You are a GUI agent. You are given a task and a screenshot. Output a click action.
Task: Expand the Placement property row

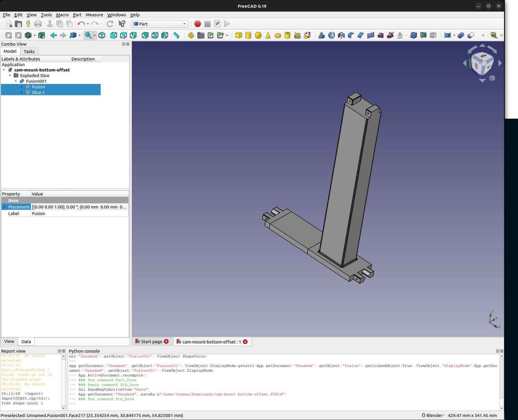click(x=4, y=207)
